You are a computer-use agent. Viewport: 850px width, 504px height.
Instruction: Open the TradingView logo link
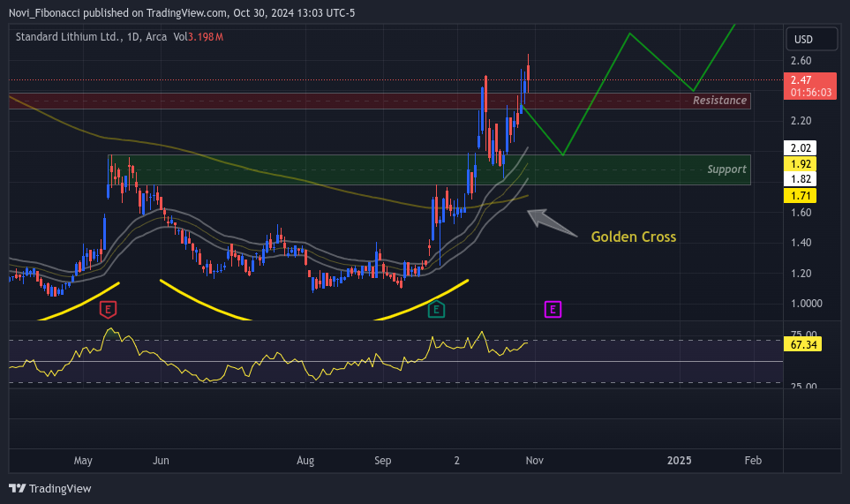(50, 488)
